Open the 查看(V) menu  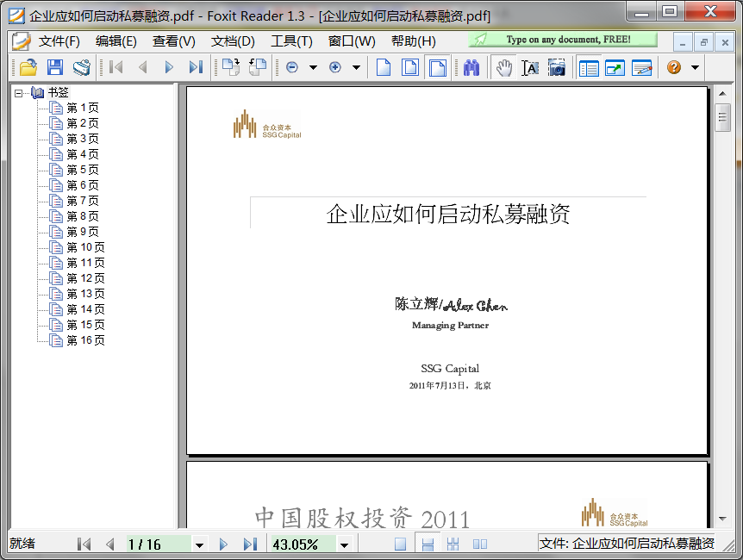click(x=174, y=41)
